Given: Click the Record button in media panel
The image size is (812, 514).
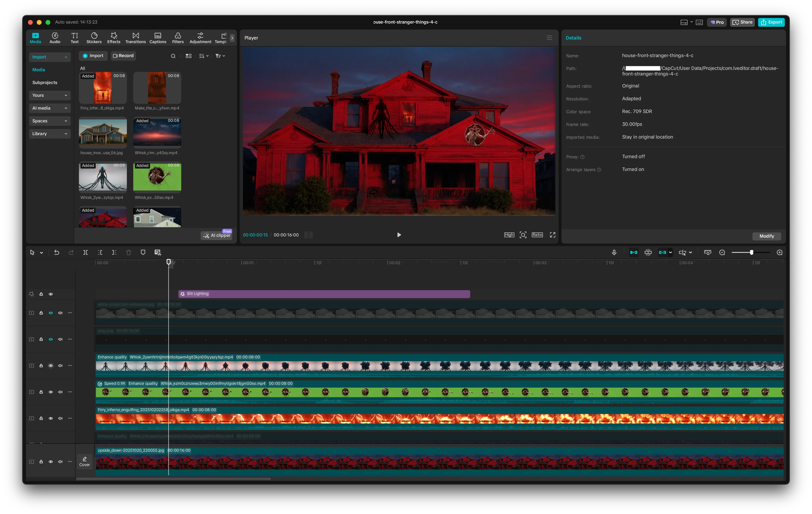Looking at the screenshot, I should click(123, 56).
